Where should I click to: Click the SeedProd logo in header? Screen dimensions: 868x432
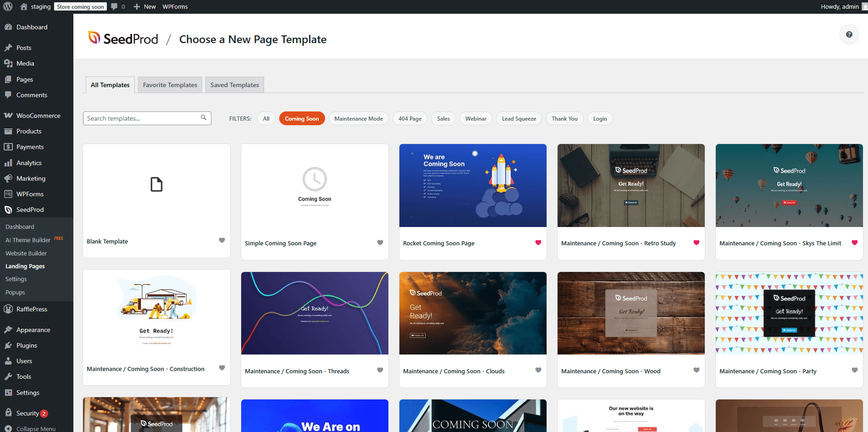coord(123,39)
